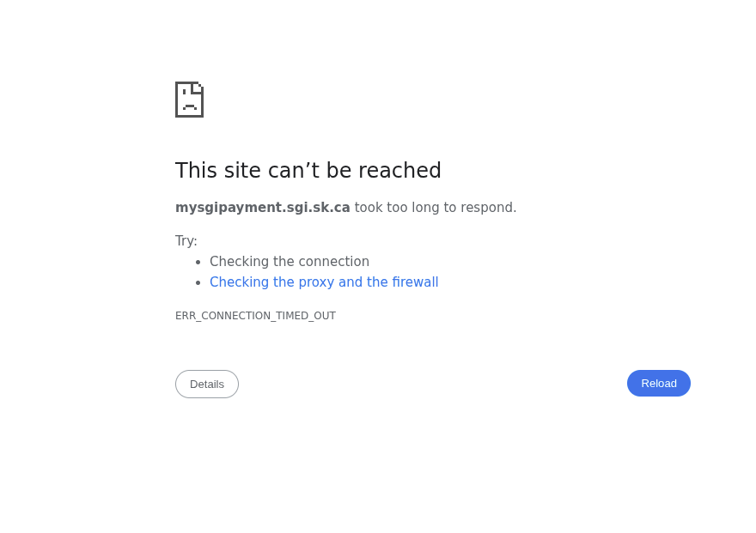Open the "Checking the proxy and the firewall" link
The height and width of the screenshot is (533, 756).
pos(324,282)
